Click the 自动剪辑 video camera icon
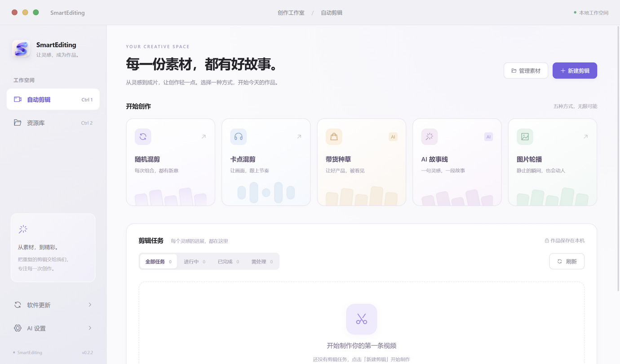The image size is (620, 364). [x=18, y=100]
